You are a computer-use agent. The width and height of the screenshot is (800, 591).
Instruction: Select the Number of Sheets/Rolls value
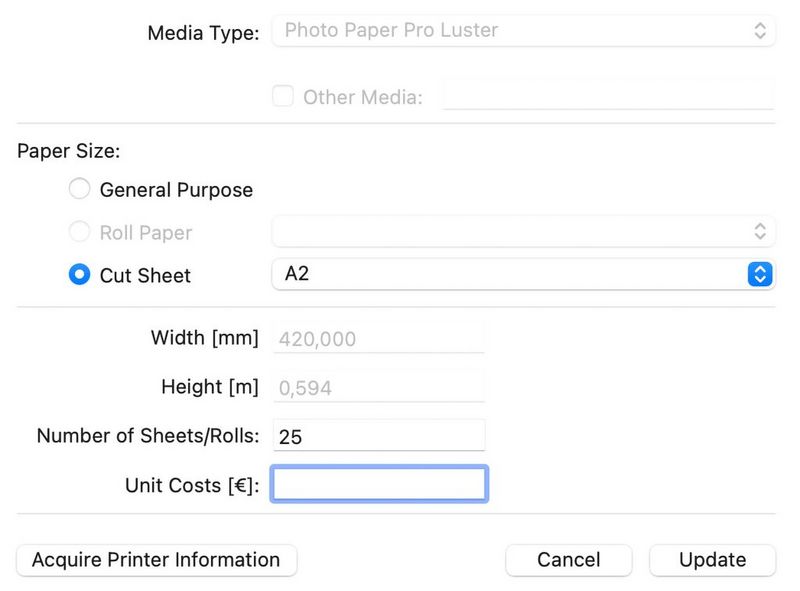tap(378, 435)
